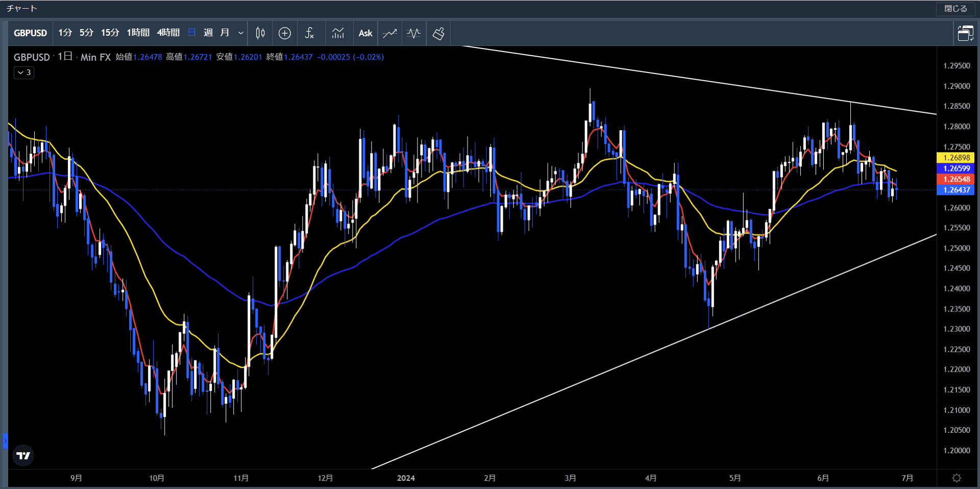This screenshot has height=489, width=980.
Task: Click the 11月 time axis label
Action: pyautogui.click(x=241, y=478)
